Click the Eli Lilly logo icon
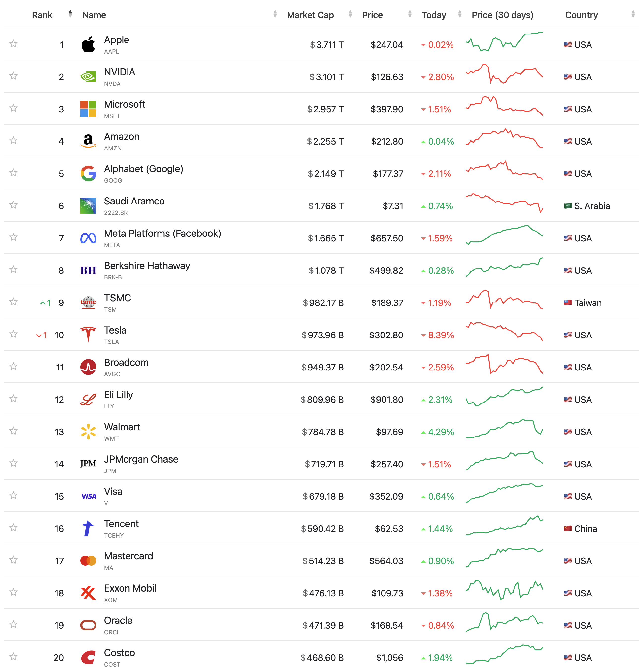This screenshot has width=642, height=672. click(x=88, y=400)
